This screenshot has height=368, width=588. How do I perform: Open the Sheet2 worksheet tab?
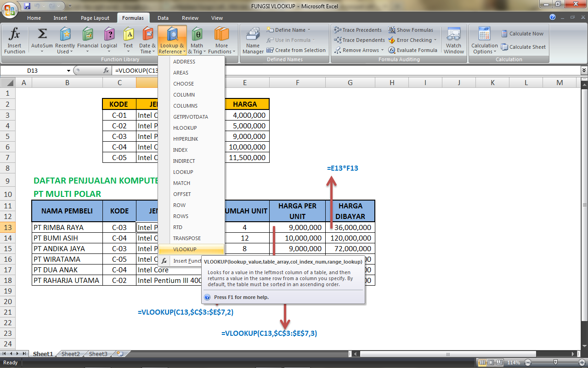click(71, 354)
